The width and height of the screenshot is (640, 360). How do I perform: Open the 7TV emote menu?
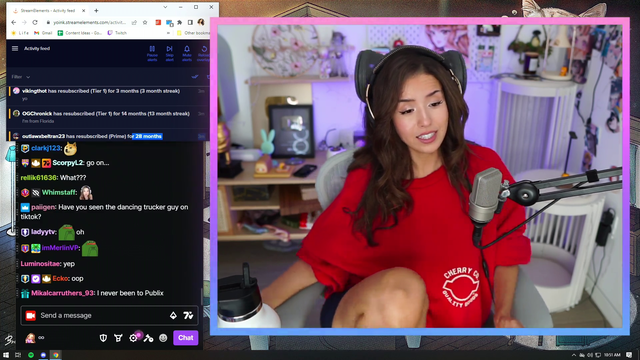pyautogui.click(x=188, y=315)
